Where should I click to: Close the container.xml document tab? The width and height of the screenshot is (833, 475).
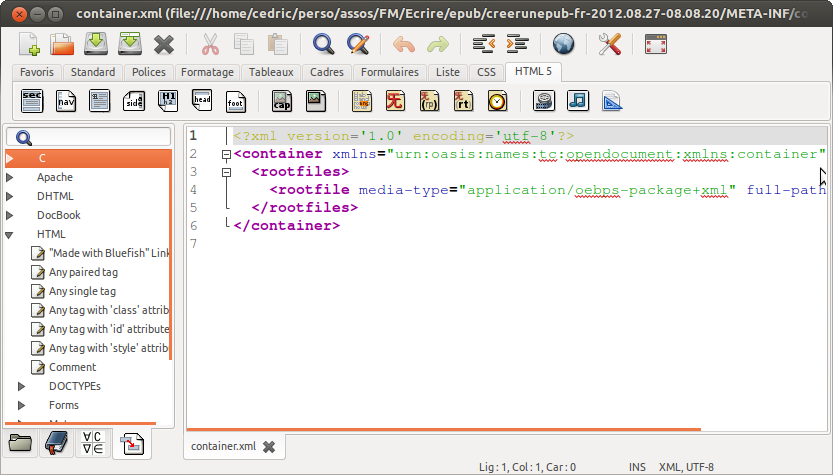(x=269, y=447)
